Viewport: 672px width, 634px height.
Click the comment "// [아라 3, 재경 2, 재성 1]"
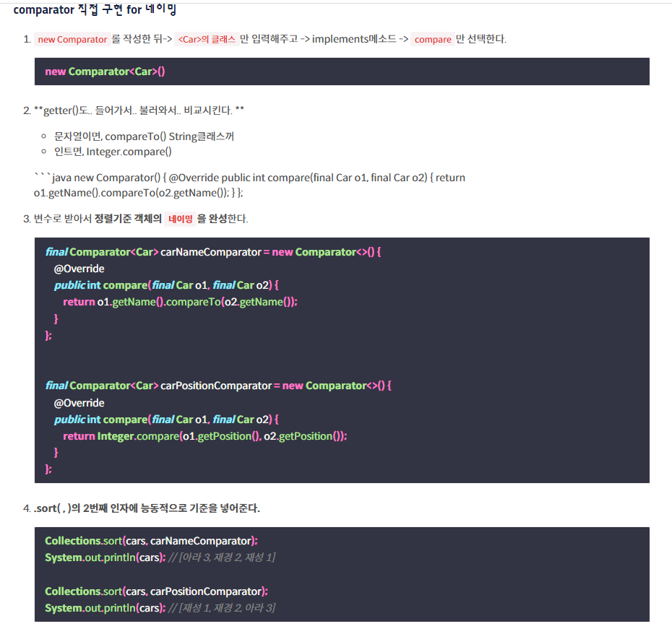click(222, 557)
